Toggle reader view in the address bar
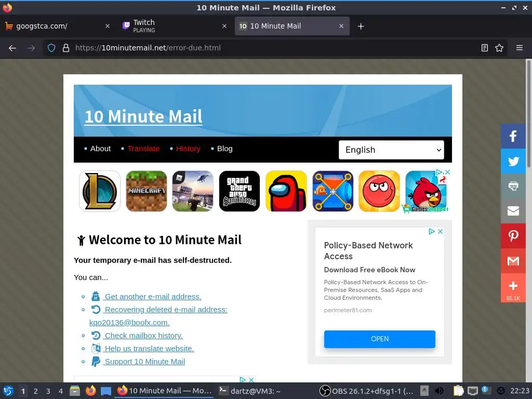Image resolution: width=532 pixels, height=399 pixels. coord(485,48)
